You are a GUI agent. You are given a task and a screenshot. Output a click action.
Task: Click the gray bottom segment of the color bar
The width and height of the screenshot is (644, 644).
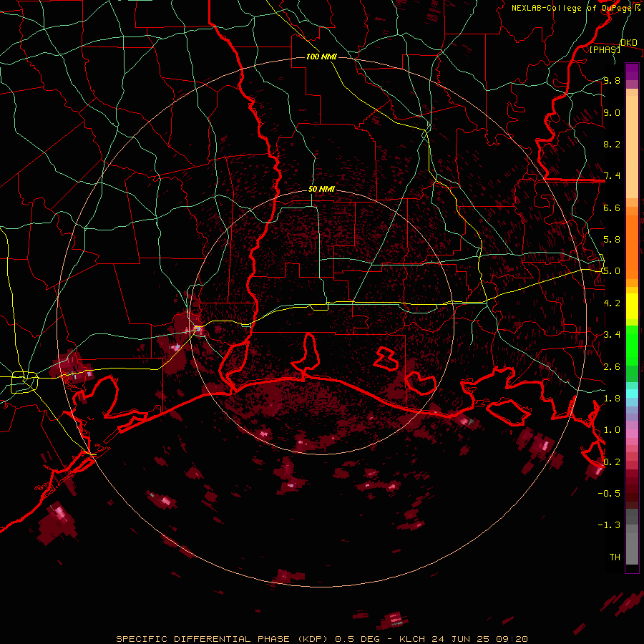pyautogui.click(x=632, y=545)
